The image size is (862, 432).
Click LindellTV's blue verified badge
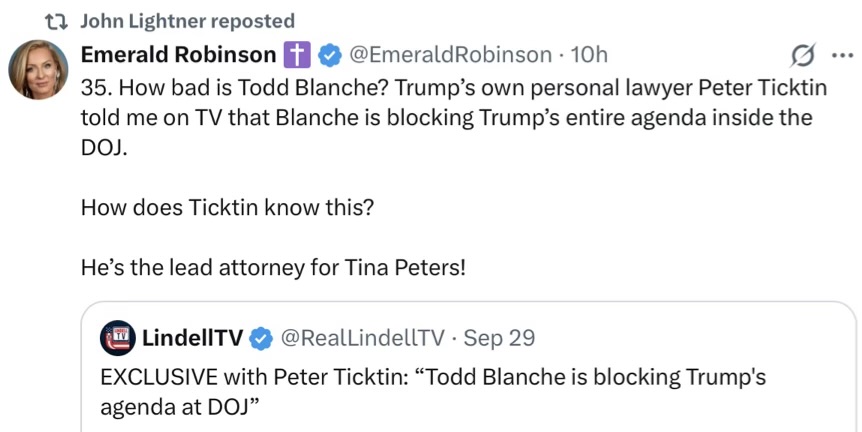pos(261,339)
